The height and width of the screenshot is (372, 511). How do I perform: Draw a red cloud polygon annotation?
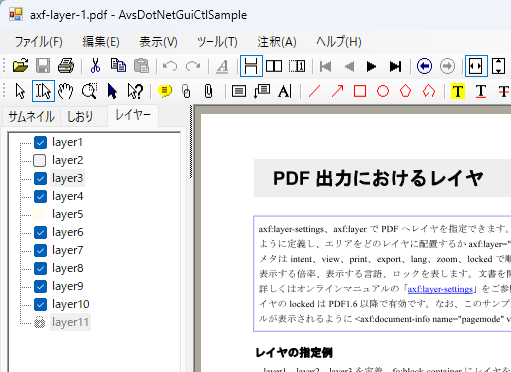[x=429, y=91]
